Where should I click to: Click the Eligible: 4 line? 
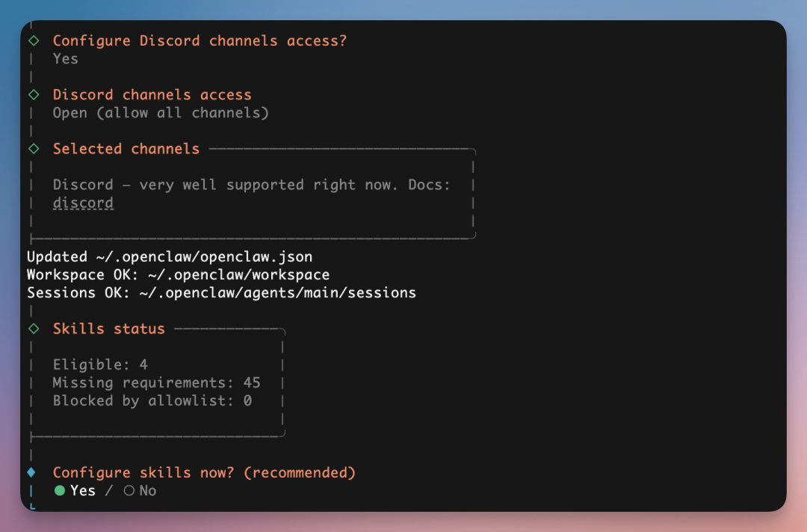tap(100, 365)
